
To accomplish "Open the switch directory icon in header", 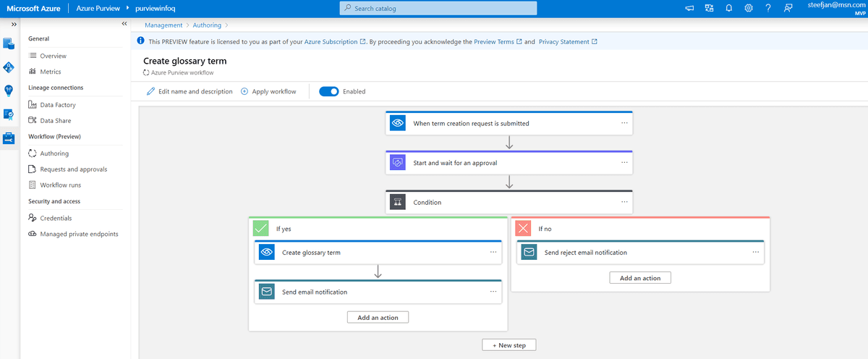I will tap(709, 8).
